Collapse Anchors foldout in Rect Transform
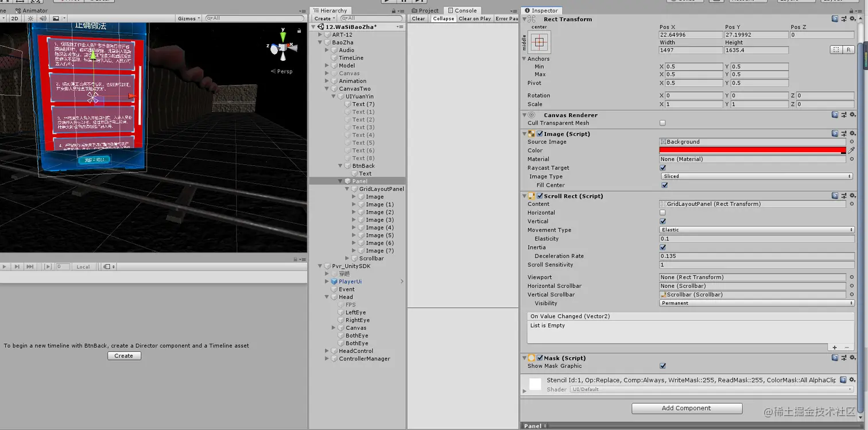The image size is (868, 430). click(x=524, y=59)
